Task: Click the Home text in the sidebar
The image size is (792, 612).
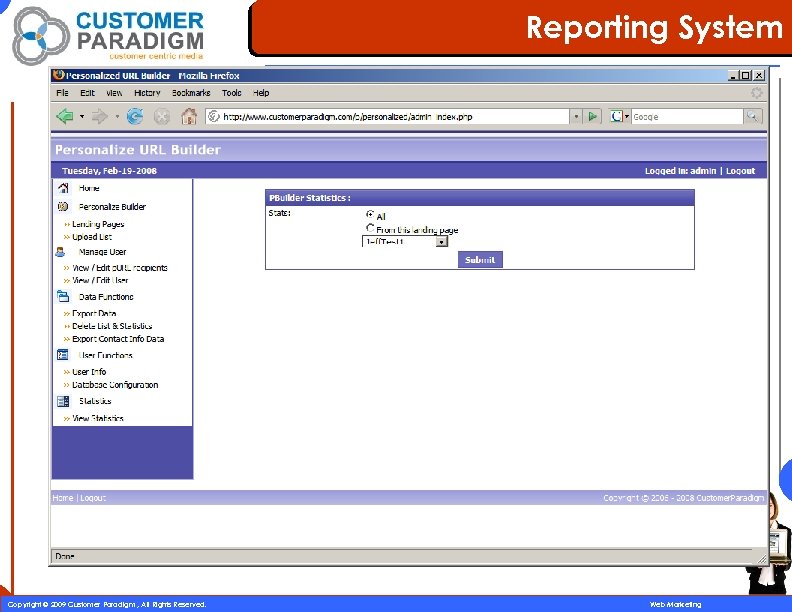Action: pyautogui.click(x=89, y=188)
